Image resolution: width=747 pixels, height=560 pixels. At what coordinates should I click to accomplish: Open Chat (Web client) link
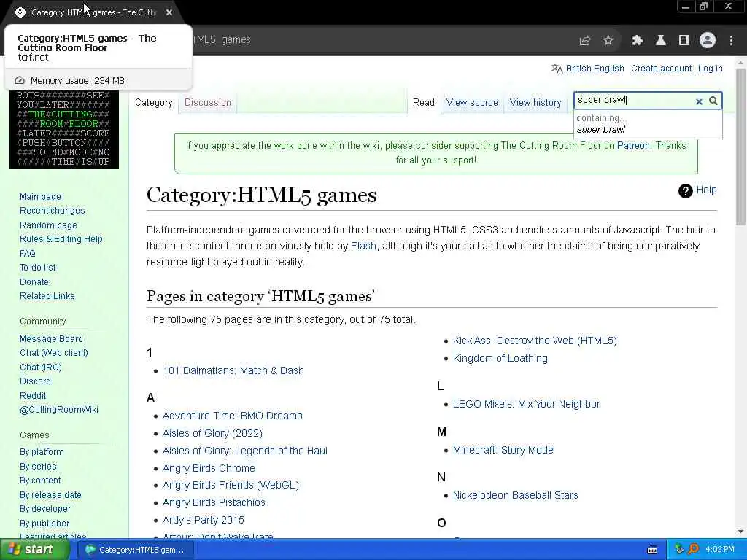54,353
